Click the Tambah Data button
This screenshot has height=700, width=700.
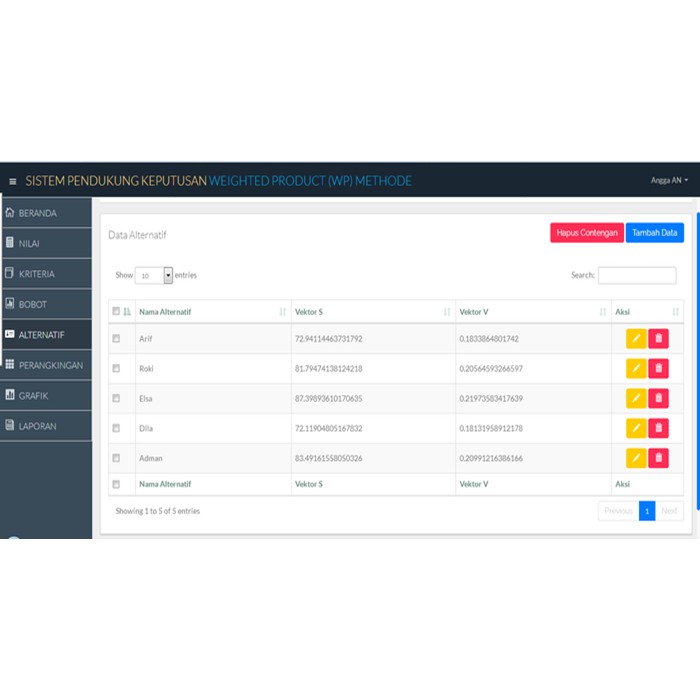654,233
